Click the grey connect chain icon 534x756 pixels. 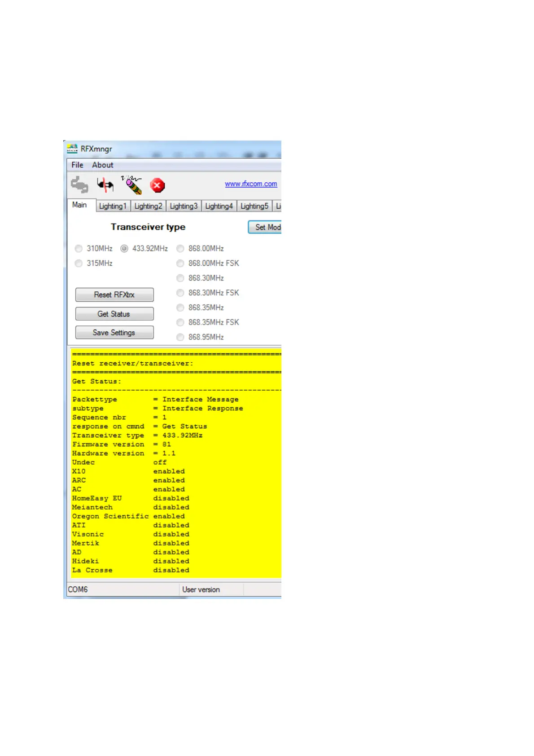(x=79, y=185)
